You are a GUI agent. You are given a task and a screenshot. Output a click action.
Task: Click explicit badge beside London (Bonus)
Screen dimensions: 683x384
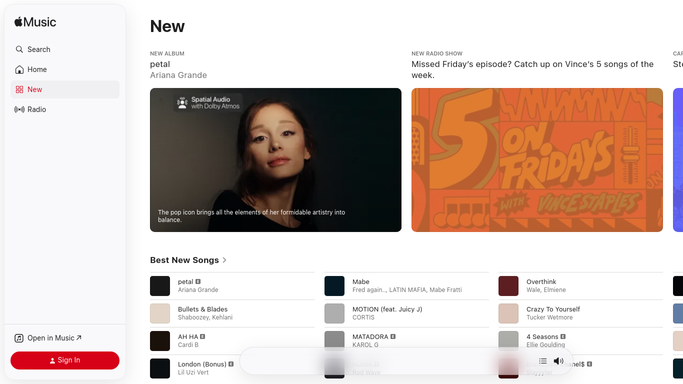tap(231, 364)
